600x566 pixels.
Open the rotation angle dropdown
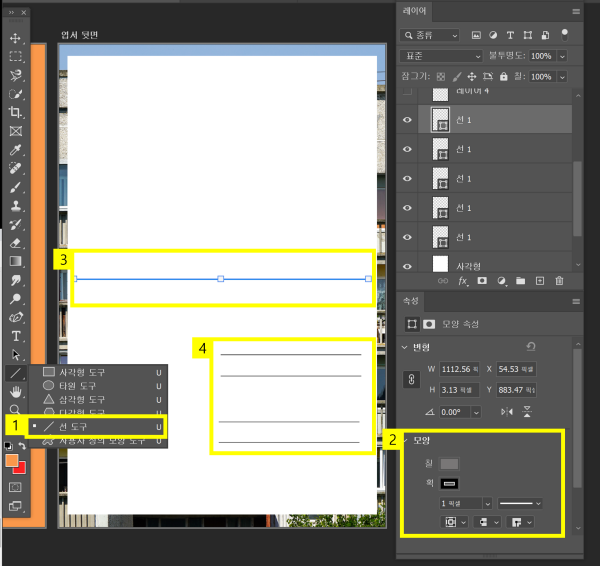[x=476, y=412]
